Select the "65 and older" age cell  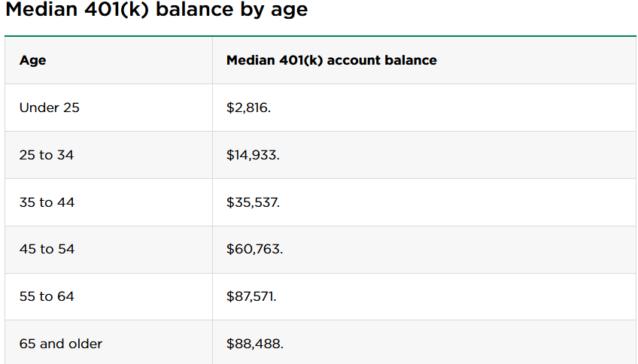[x=61, y=344]
